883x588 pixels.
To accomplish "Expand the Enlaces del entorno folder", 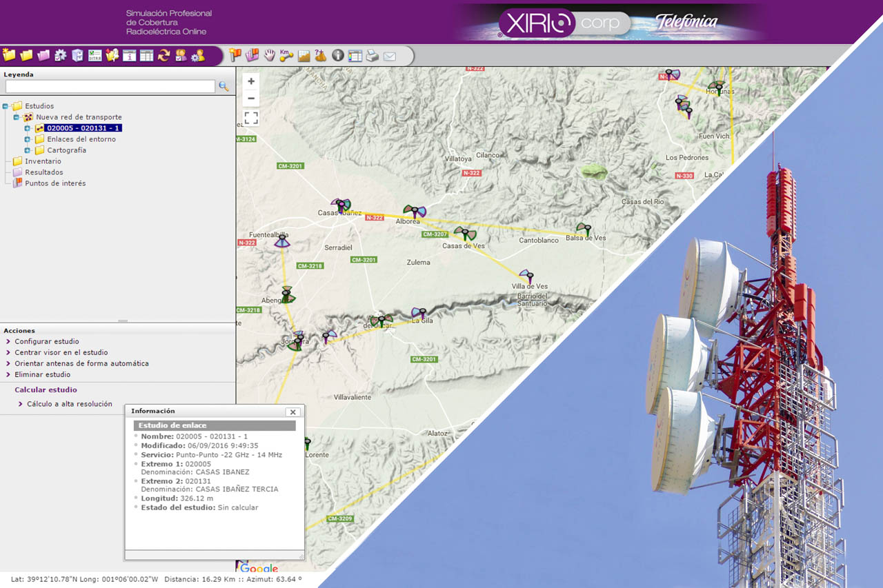I will [x=28, y=139].
